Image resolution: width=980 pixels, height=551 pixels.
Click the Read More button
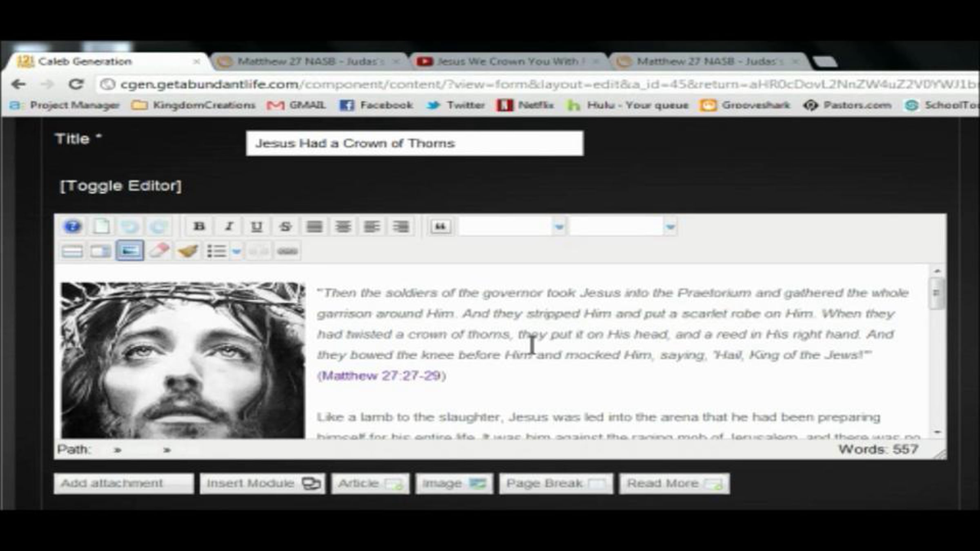674,484
